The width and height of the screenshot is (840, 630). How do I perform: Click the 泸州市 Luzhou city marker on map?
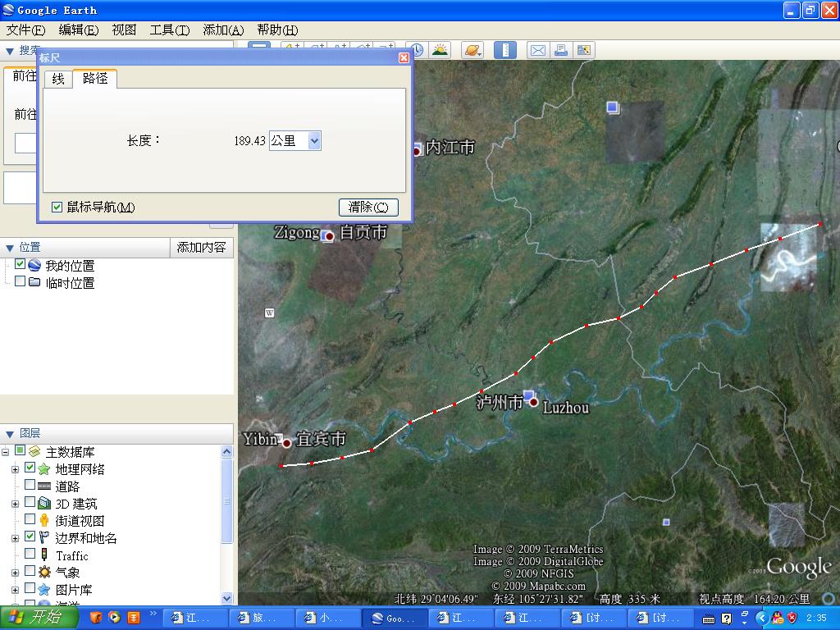(533, 402)
